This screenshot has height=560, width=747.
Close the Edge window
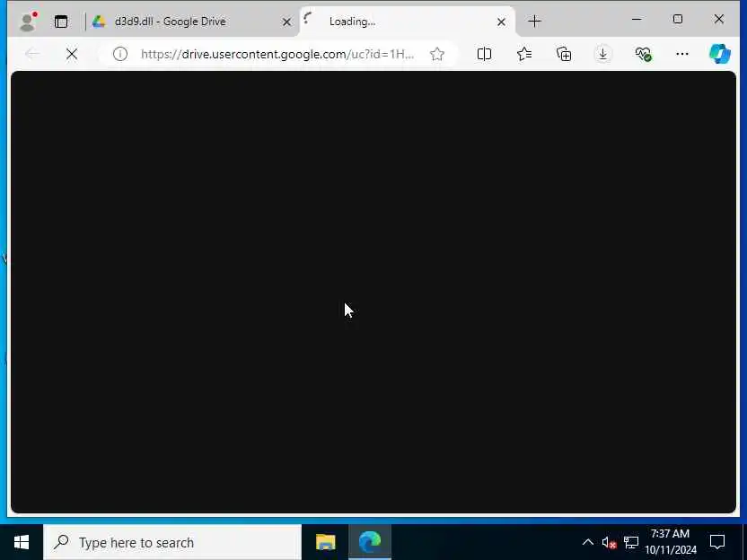[x=719, y=20]
